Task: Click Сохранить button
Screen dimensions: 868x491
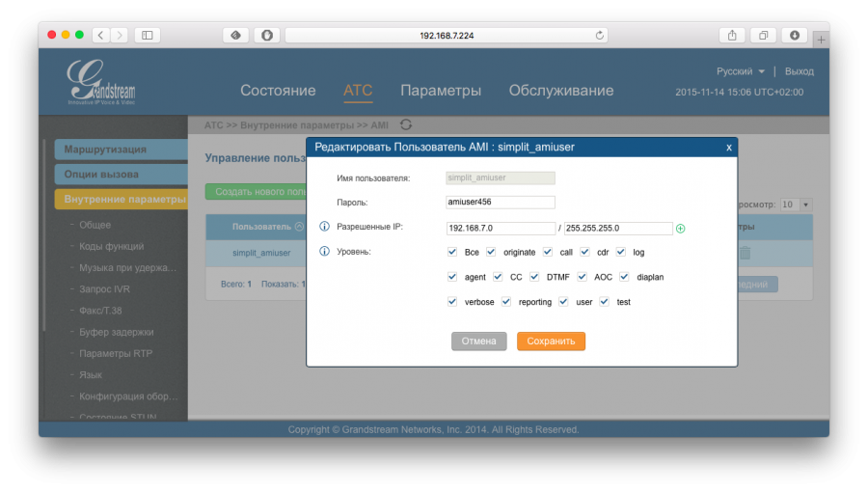Action: tap(551, 341)
